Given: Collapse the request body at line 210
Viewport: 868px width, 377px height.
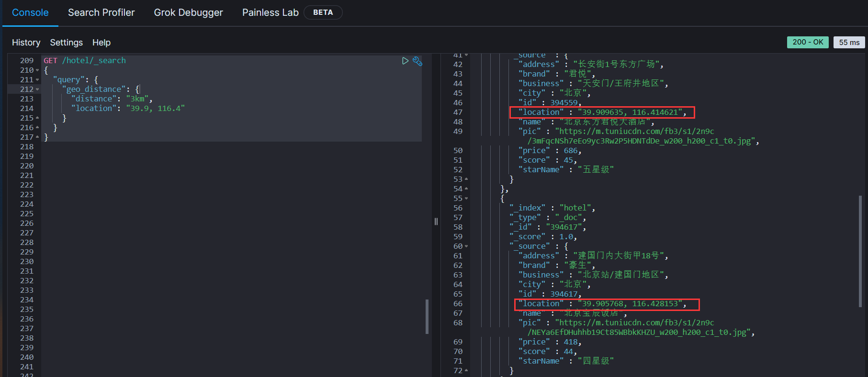Looking at the screenshot, I should pyautogui.click(x=38, y=70).
